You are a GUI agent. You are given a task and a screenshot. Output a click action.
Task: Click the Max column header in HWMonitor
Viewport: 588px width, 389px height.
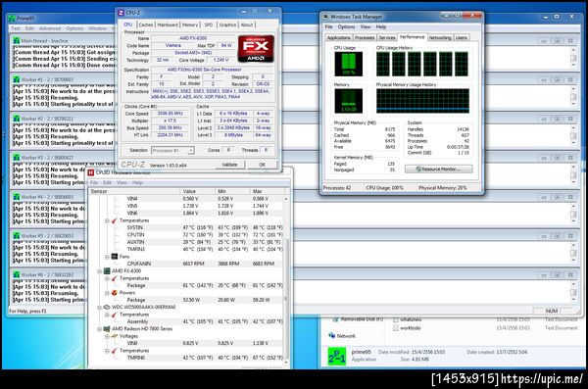(x=267, y=191)
